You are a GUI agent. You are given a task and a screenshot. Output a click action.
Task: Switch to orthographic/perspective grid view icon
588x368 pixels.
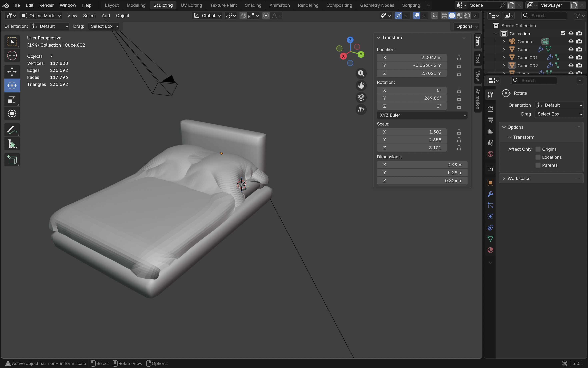[x=361, y=110]
